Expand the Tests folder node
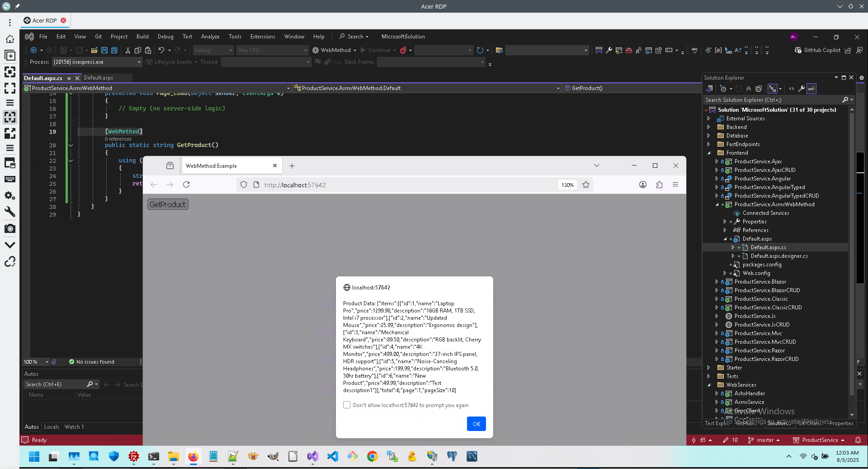The image size is (868, 469). point(709,376)
